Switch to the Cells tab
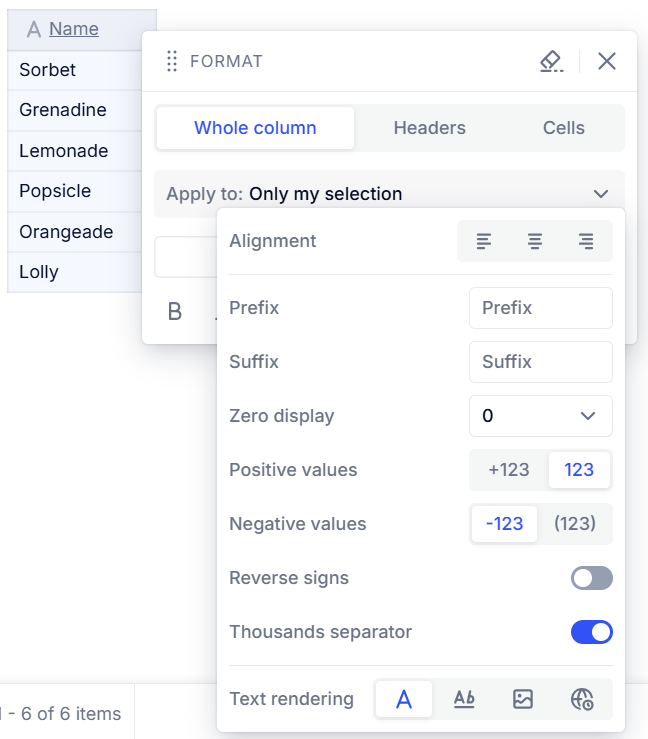Screen dimensions: 648x739 click(x=564, y=128)
